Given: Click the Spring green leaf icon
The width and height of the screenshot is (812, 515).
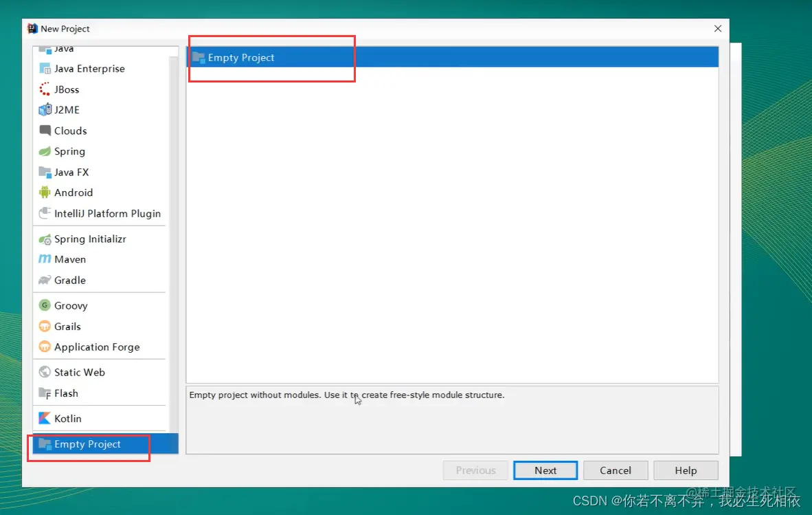Looking at the screenshot, I should pos(45,151).
